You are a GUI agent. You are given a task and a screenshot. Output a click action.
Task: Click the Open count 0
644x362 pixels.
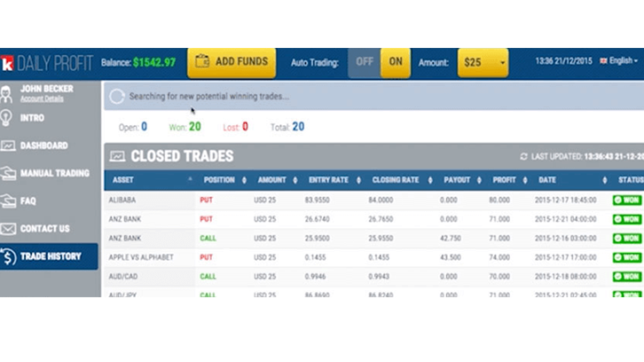(144, 127)
